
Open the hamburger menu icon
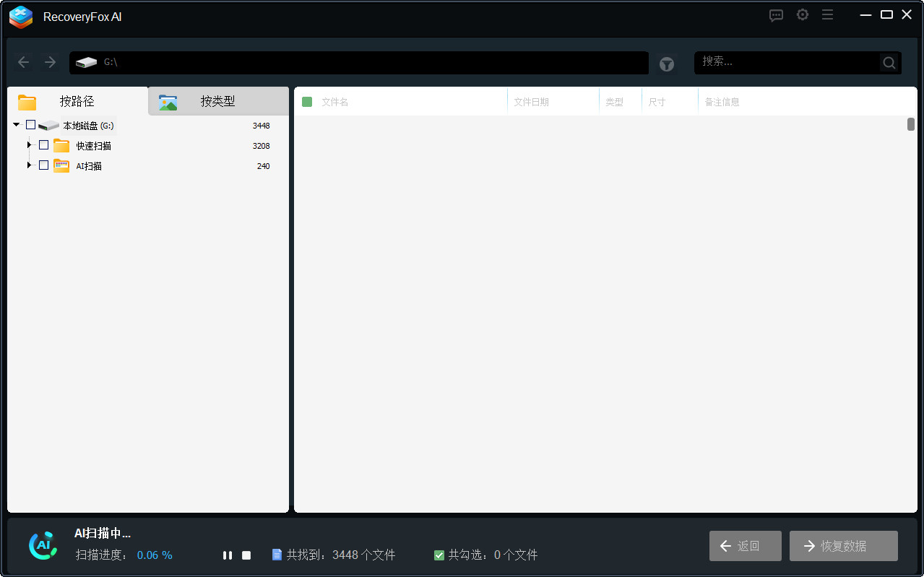coord(827,14)
